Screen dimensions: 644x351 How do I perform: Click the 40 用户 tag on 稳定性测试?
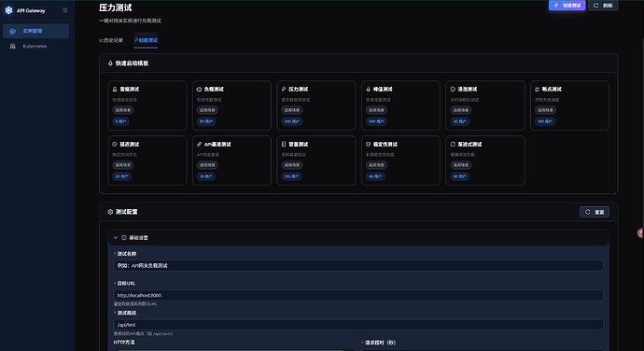point(375,176)
